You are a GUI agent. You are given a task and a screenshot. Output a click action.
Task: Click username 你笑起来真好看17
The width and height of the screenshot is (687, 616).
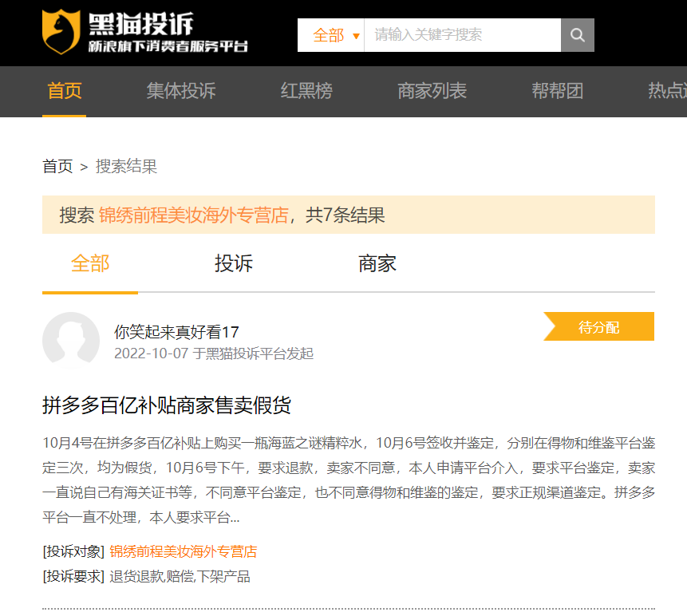tap(176, 332)
